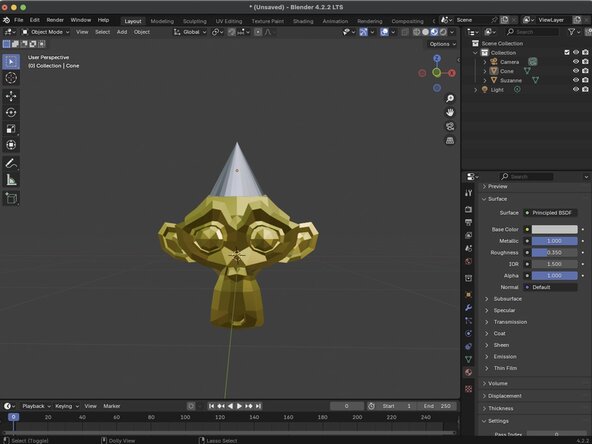Open the Modifier properties wrench tab
Image resolution: width=592 pixels, height=444 pixels.
pyautogui.click(x=469, y=307)
